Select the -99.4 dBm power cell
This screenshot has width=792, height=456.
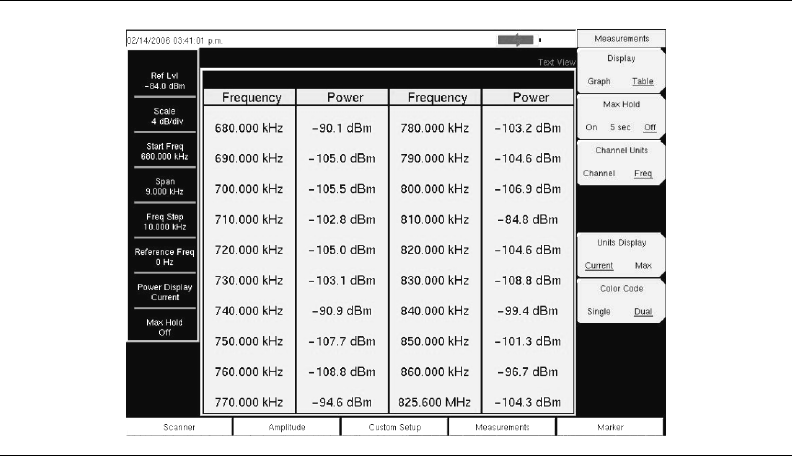pos(527,311)
